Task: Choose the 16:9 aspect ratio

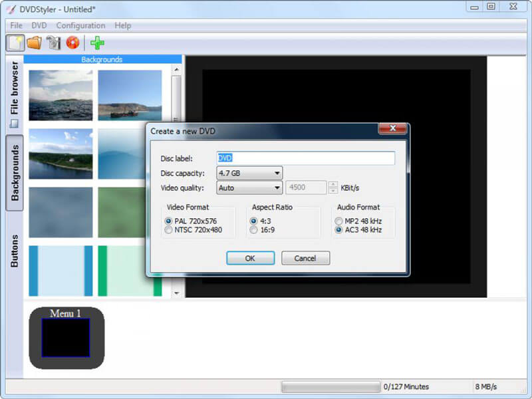Action: click(255, 230)
